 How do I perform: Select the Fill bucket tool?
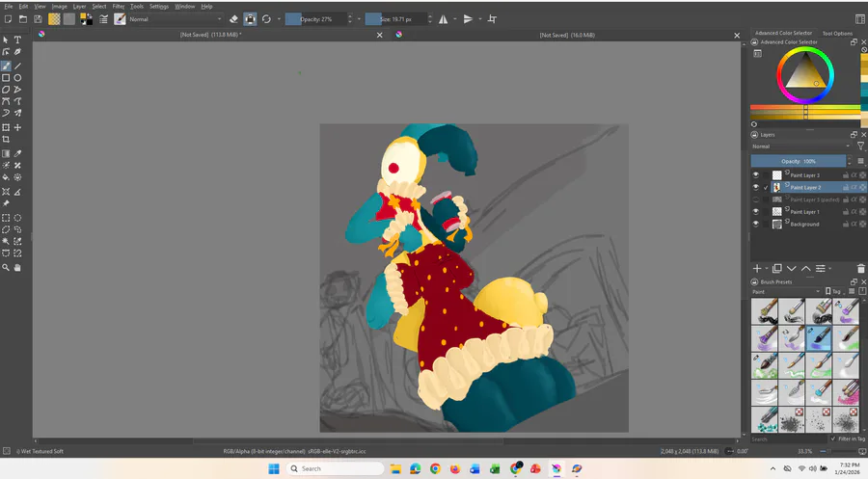pos(6,177)
